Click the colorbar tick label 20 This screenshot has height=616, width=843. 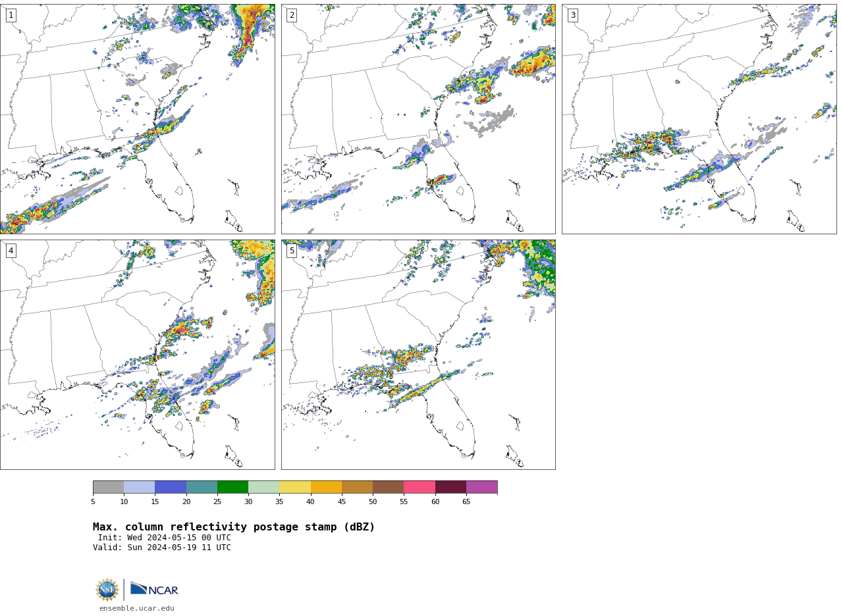tap(186, 501)
